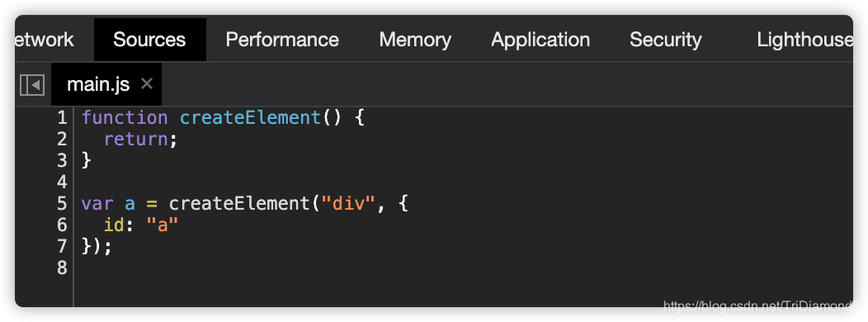Click the id property key
This screenshot has height=322, width=868.
(114, 225)
